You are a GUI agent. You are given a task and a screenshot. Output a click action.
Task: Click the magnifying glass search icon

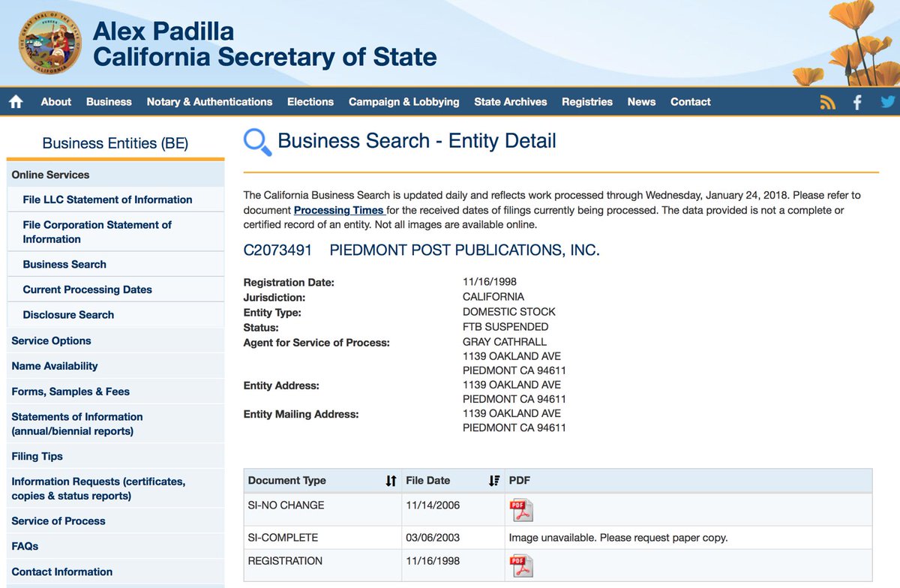coord(257,142)
